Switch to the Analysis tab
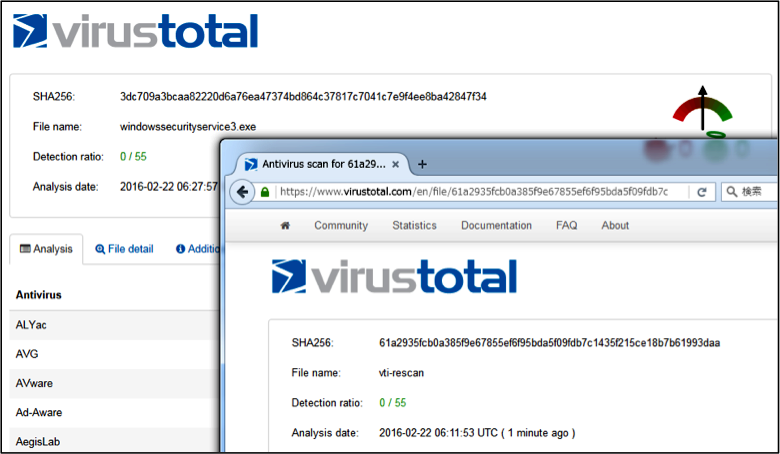The image size is (780, 454). pos(46,249)
